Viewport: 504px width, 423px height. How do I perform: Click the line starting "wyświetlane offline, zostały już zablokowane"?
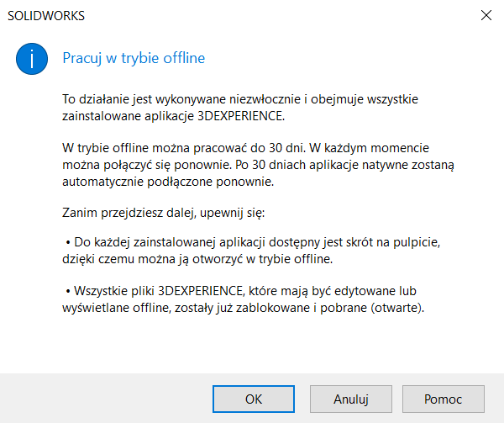(245, 307)
